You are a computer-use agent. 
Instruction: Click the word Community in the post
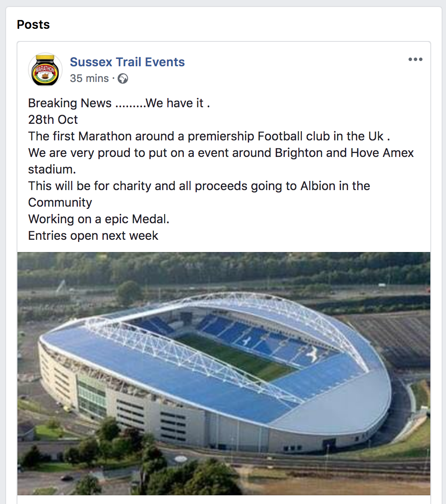click(60, 203)
